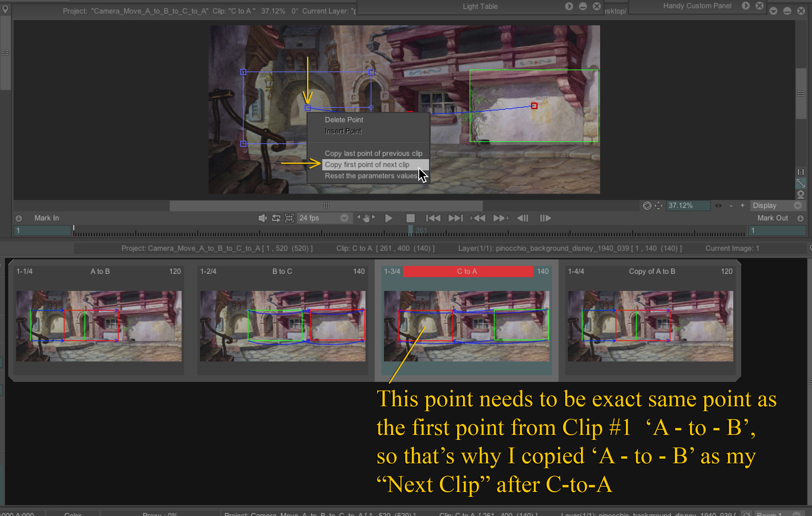The image size is (812, 516).
Task: Click the Mark Out frame number field
Action: [777, 230]
